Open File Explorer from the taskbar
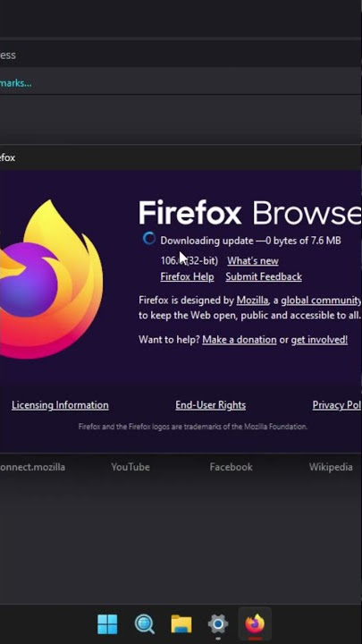The width and height of the screenshot is (362, 644). [181, 624]
